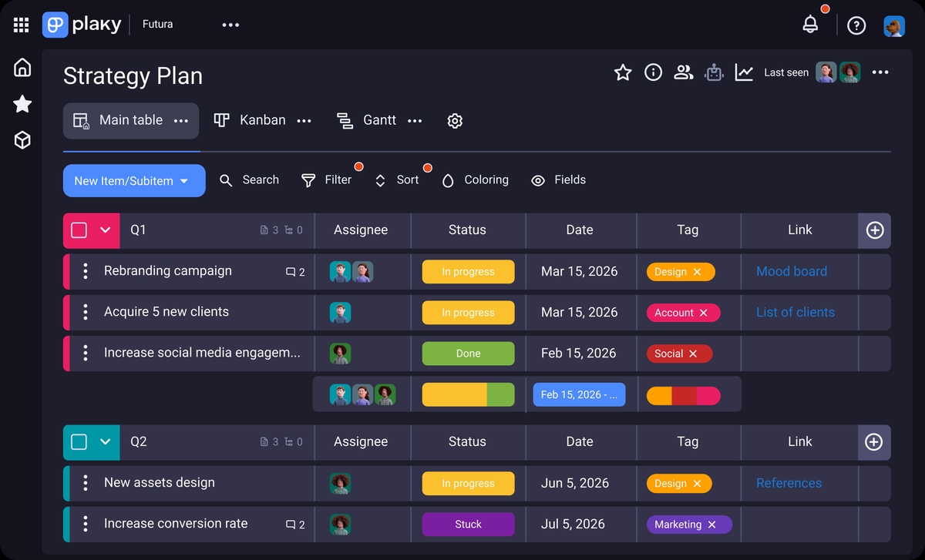
Task: Open the notifications bell
Action: tap(810, 24)
